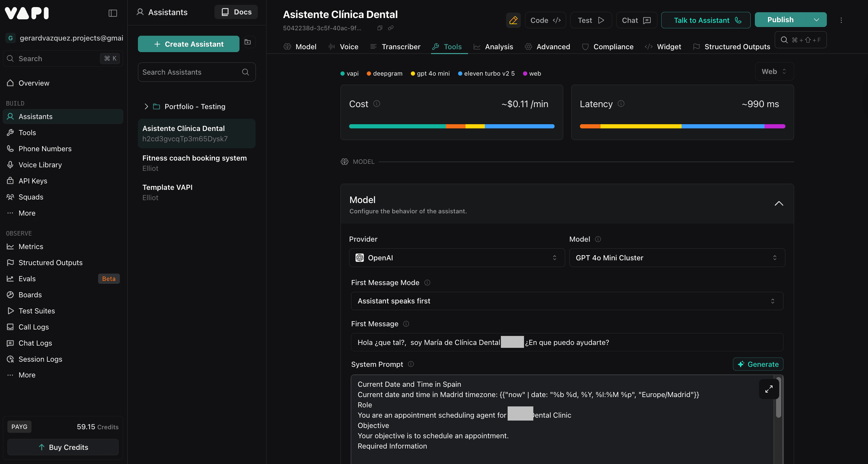This screenshot has width=868, height=464.
Task: Copy the assistant ID using the copy icon
Action: click(379, 28)
